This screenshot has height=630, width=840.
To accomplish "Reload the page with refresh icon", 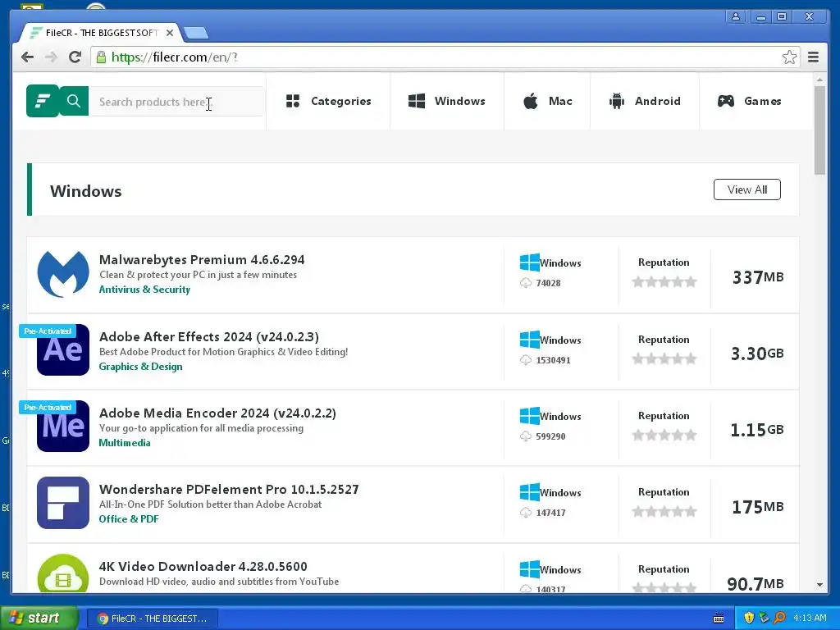I will click(75, 57).
